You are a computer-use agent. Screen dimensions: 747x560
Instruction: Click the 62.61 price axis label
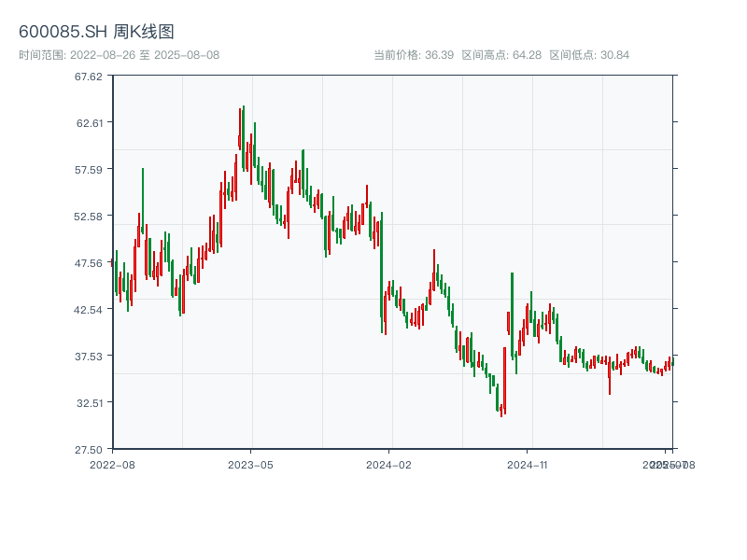tap(89, 122)
